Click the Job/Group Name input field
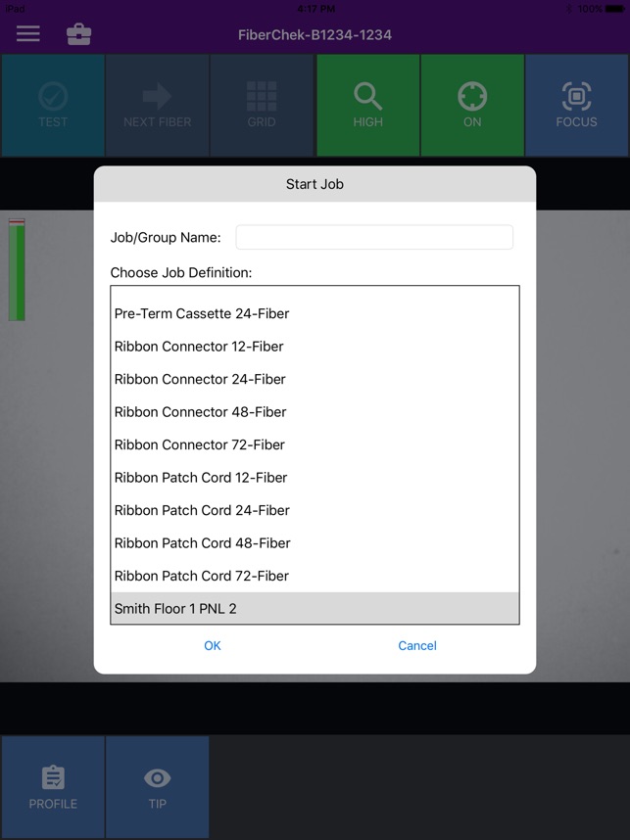 tap(374, 237)
